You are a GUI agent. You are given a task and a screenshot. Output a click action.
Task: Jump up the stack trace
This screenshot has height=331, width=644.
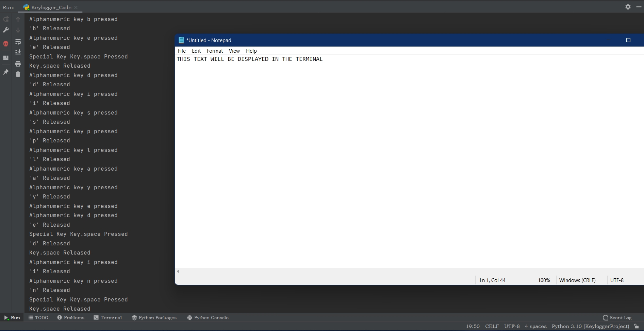[18, 19]
